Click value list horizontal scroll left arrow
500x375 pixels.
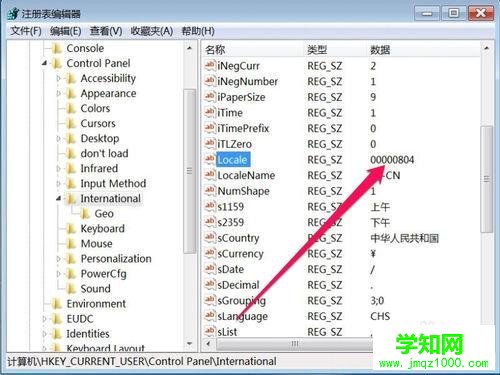tap(209, 343)
